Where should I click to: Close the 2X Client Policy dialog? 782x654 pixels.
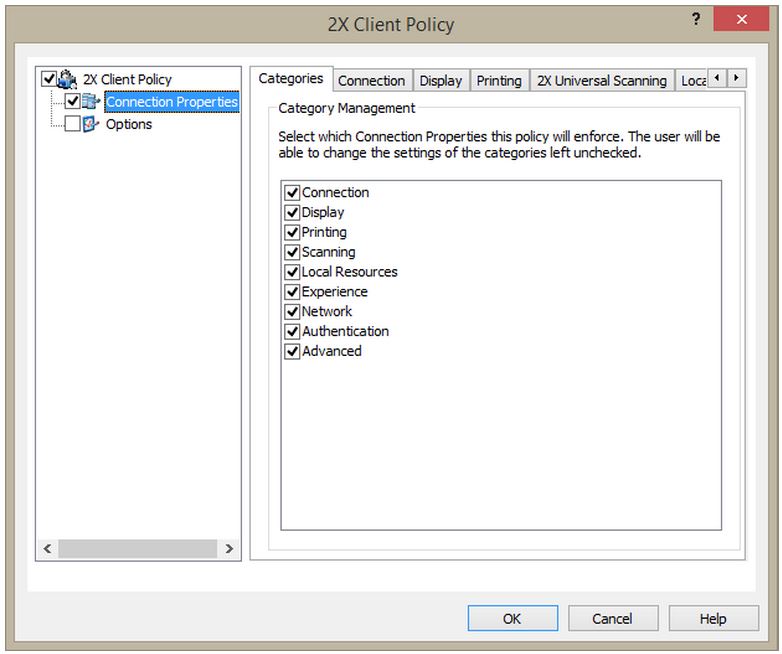[741, 19]
